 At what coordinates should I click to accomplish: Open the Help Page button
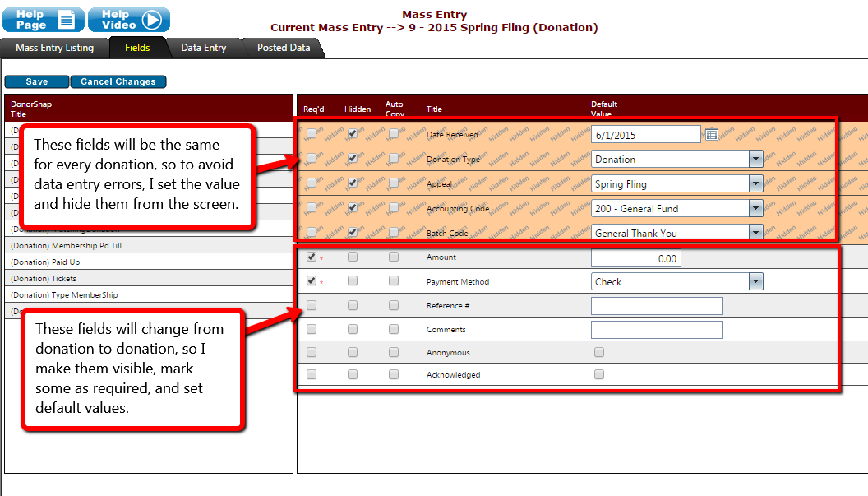[x=43, y=20]
